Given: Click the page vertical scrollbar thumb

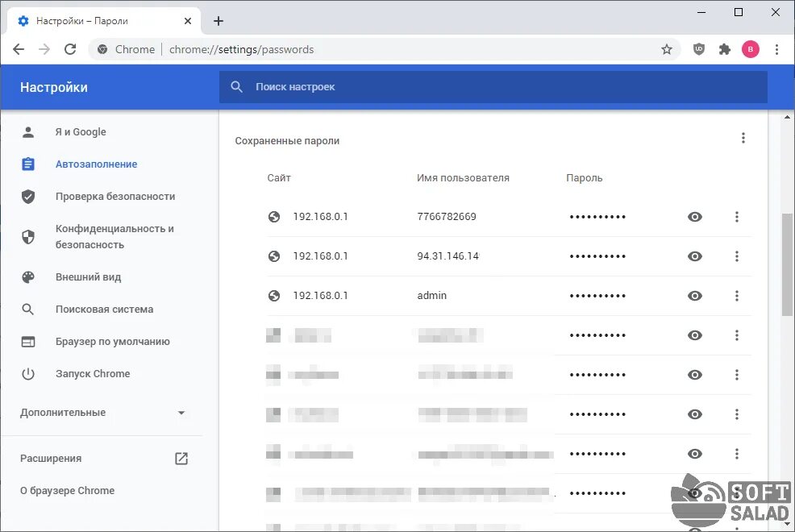Looking at the screenshot, I should [787, 264].
